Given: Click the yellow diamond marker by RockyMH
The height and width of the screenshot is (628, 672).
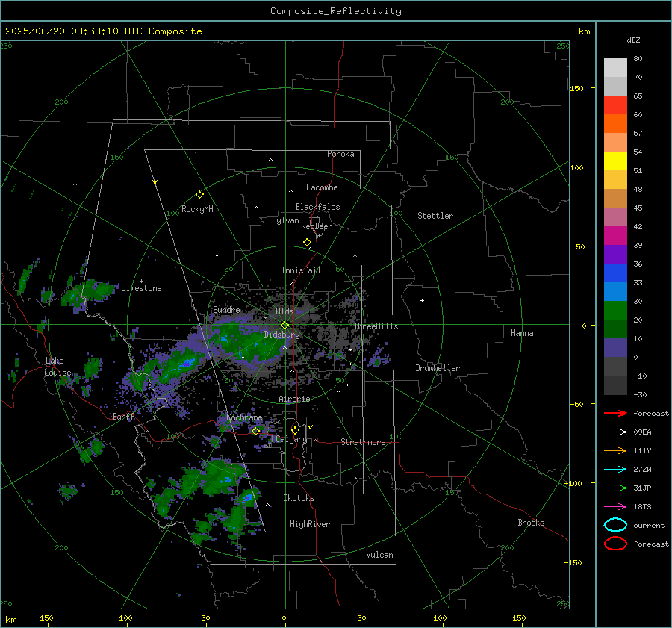Looking at the screenshot, I should pyautogui.click(x=199, y=195).
